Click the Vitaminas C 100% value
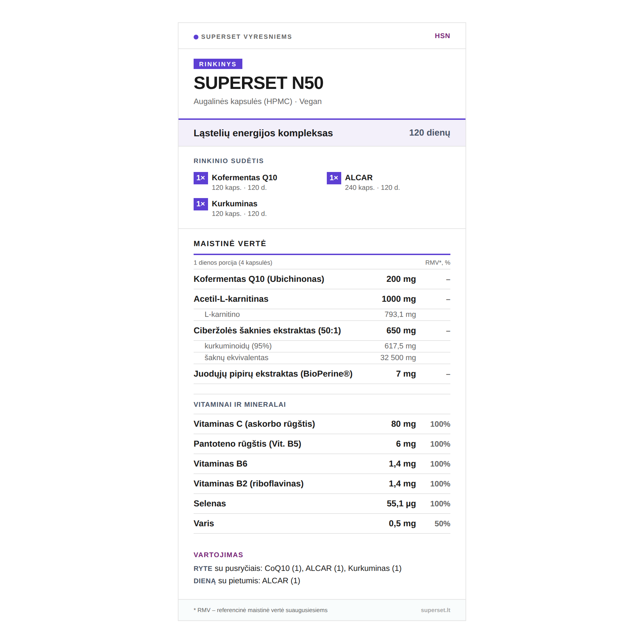Viewport: 644px width, 644px height. (440, 424)
